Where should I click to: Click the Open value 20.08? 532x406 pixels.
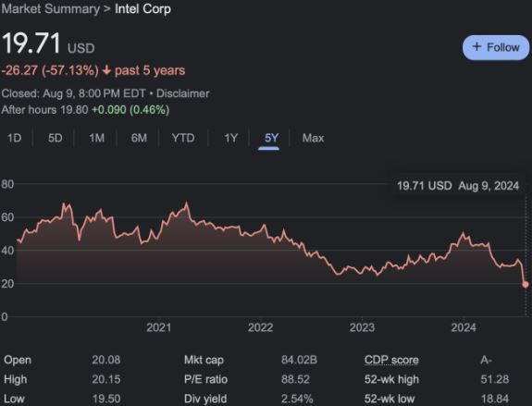105,360
